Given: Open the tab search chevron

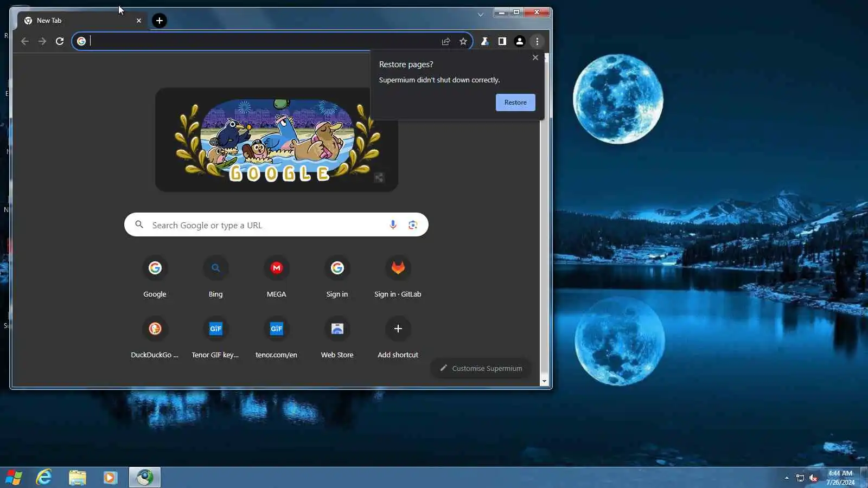Looking at the screenshot, I should pyautogui.click(x=481, y=15).
